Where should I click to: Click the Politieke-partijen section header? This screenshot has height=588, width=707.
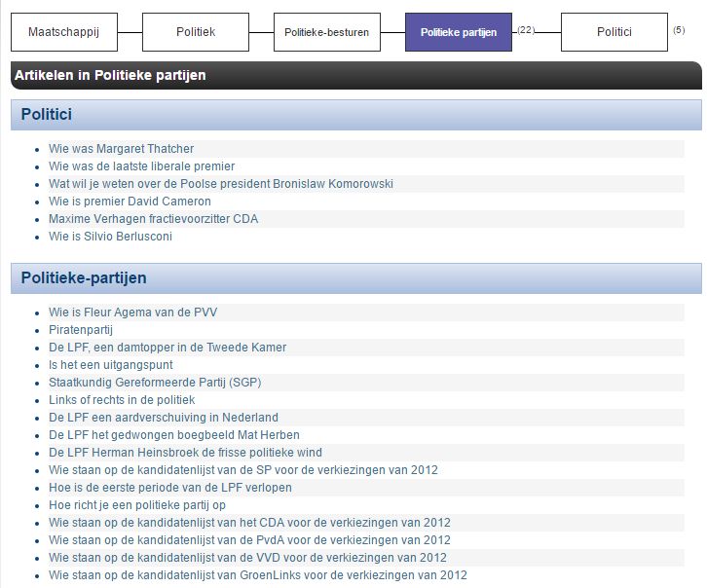(84, 278)
